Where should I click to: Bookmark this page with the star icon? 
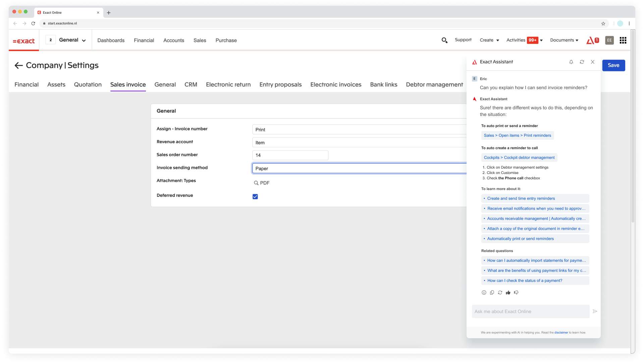(x=603, y=23)
